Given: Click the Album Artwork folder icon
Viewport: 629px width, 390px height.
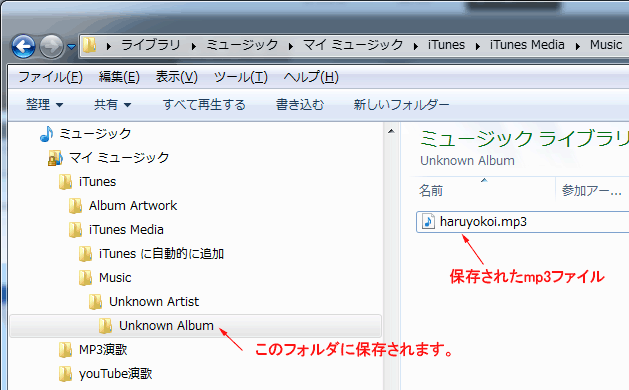Looking at the screenshot, I should [75, 206].
